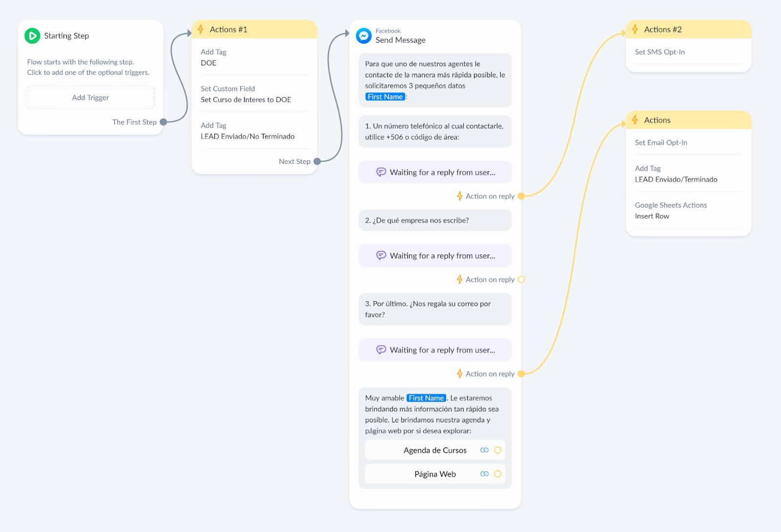Click the empty connector circle on Agenda de Cursos
Image resolution: width=781 pixels, height=532 pixels.
[x=498, y=450]
